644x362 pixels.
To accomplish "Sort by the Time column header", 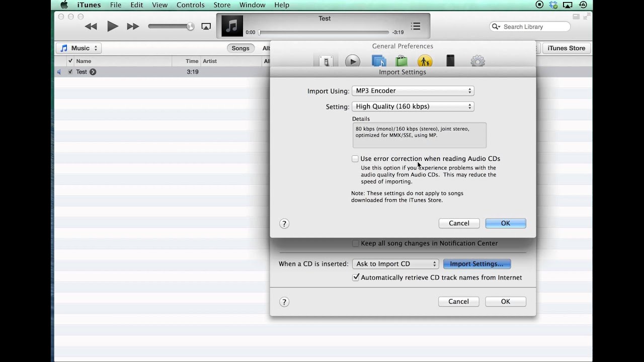I will click(x=187, y=61).
